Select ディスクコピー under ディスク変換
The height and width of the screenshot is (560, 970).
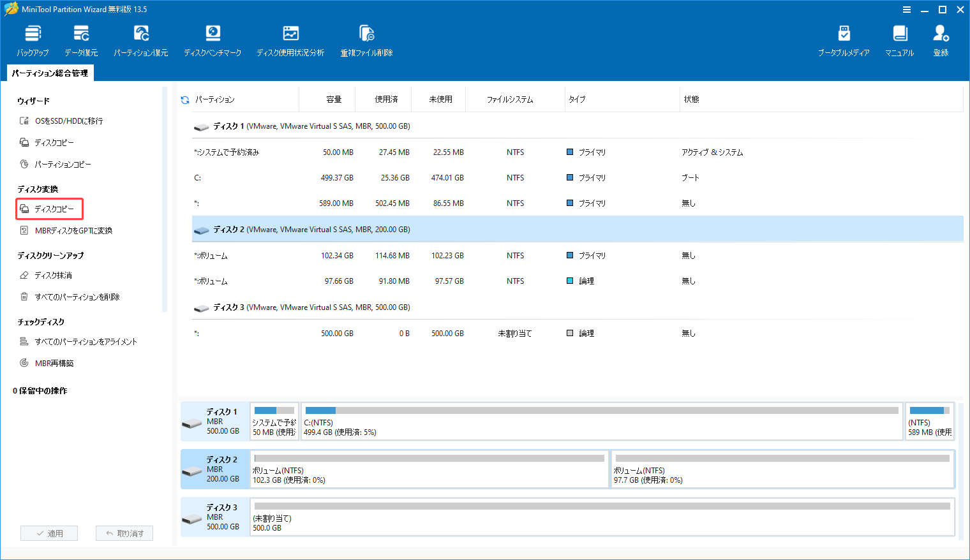(x=49, y=209)
